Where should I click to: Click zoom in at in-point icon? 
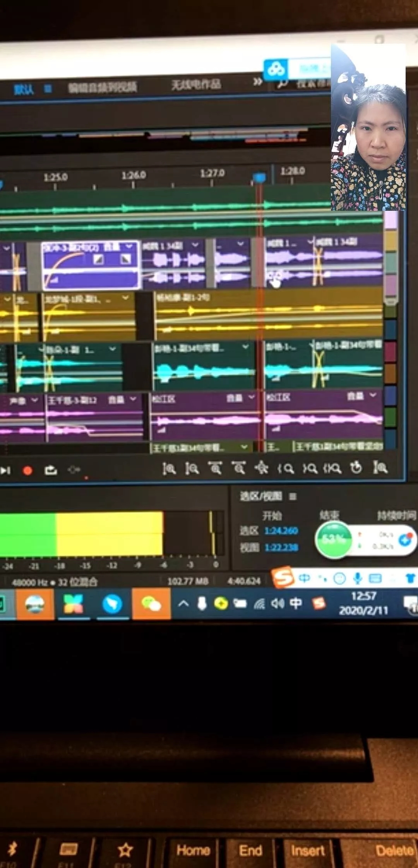click(286, 468)
